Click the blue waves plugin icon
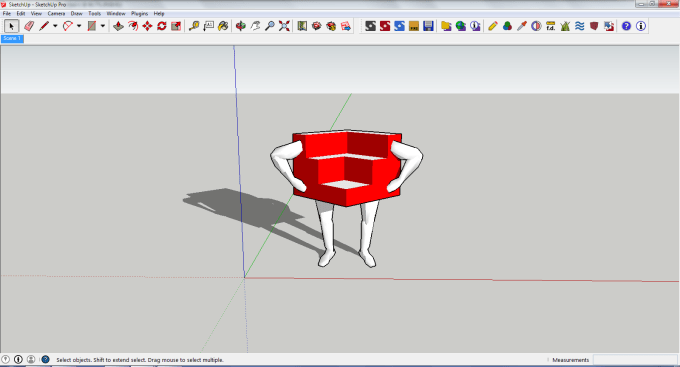Screen dimensions: 680x367 point(580,26)
